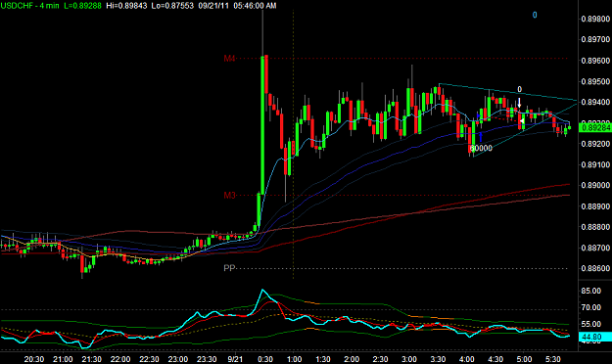The width and height of the screenshot is (612, 364).
Task: Select the 1:30 time axis label
Action: tap(323, 359)
